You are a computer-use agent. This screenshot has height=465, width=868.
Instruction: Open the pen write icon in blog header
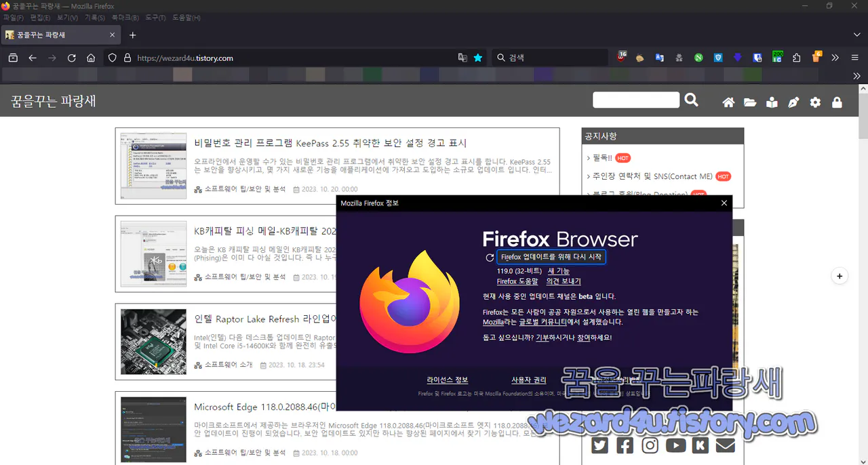pyautogui.click(x=793, y=102)
